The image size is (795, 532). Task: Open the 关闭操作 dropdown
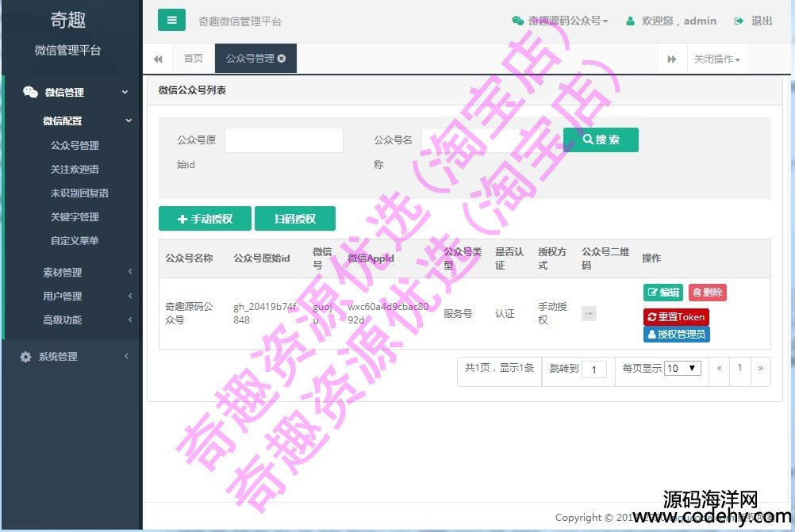click(x=717, y=59)
